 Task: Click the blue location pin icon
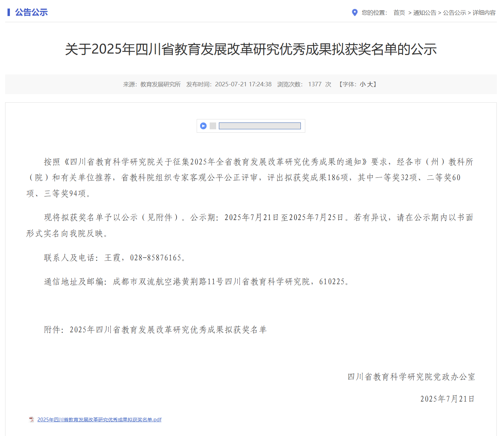[x=354, y=13]
